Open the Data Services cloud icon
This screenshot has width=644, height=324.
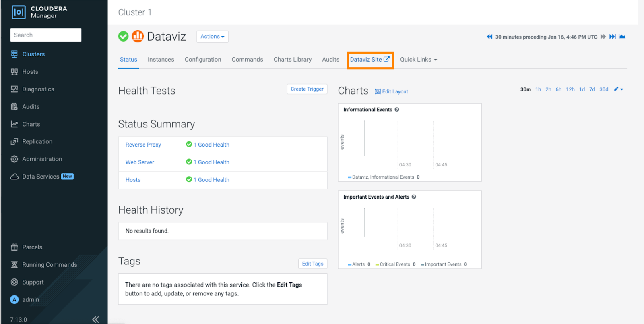pyautogui.click(x=14, y=177)
